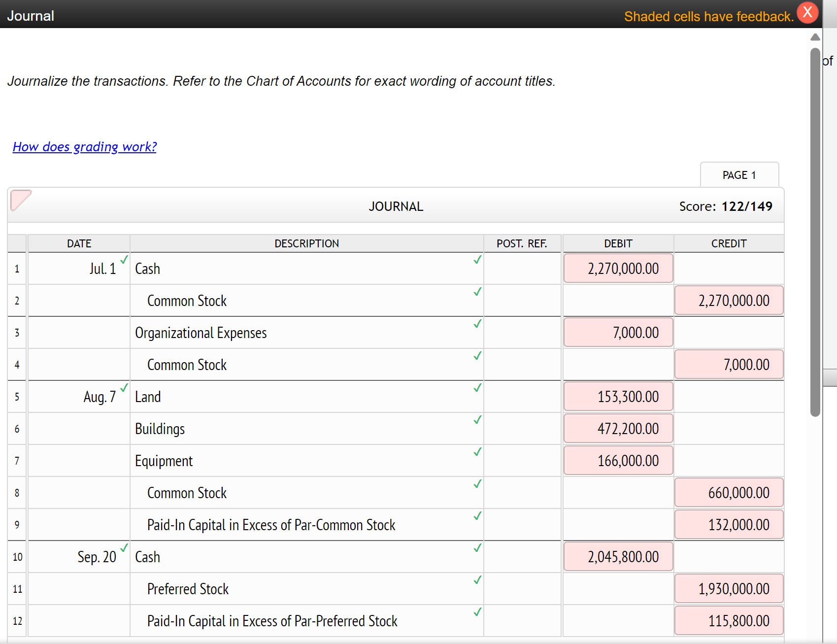837x644 pixels.
Task: Close the Journal panel with the X button
Action: point(807,12)
